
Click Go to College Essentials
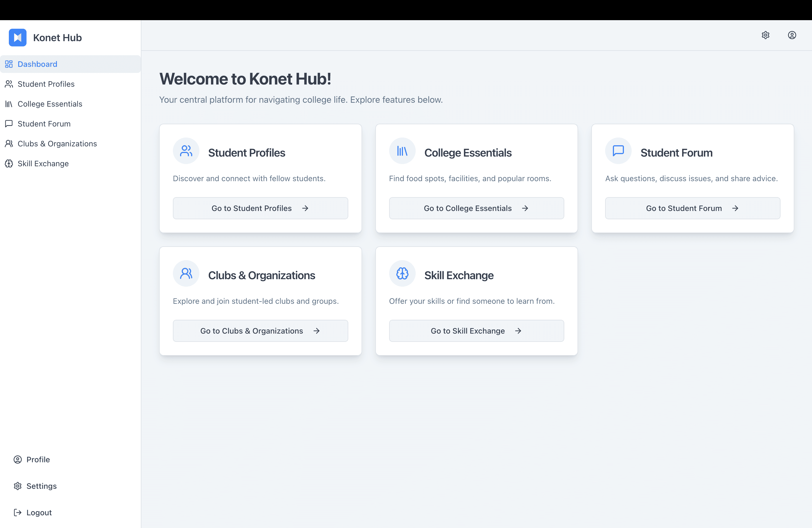coord(476,208)
